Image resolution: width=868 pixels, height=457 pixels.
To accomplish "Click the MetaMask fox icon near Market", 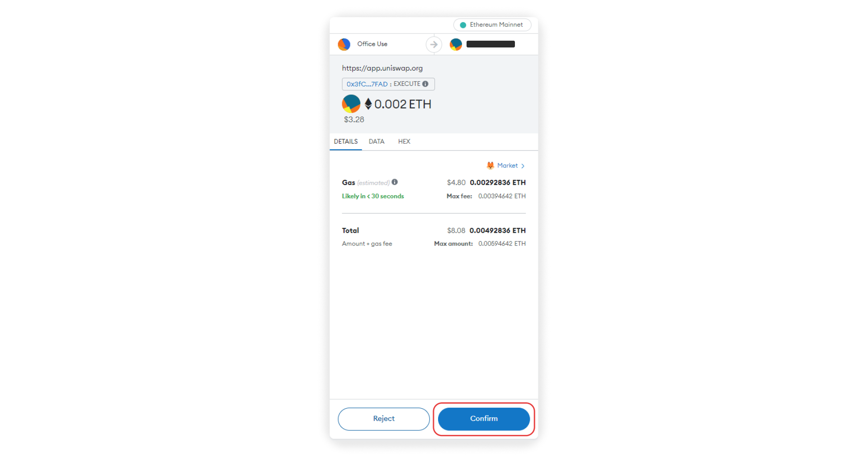I will click(x=491, y=165).
